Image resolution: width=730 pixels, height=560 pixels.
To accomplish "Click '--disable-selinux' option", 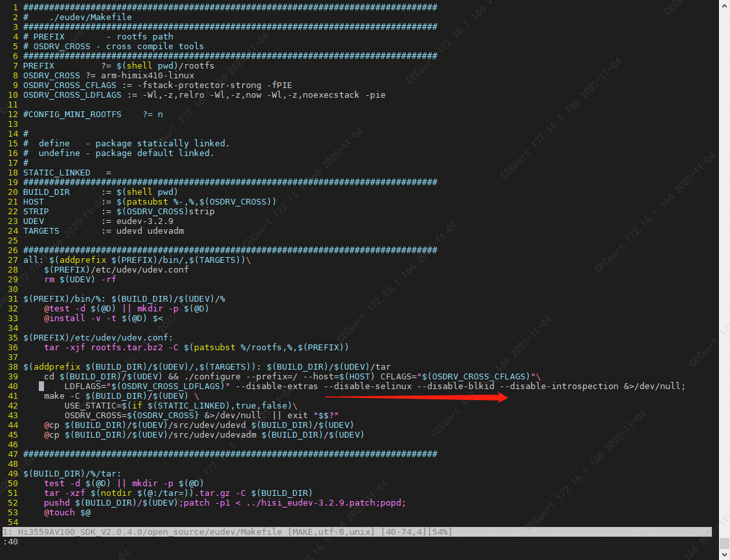I will (368, 386).
